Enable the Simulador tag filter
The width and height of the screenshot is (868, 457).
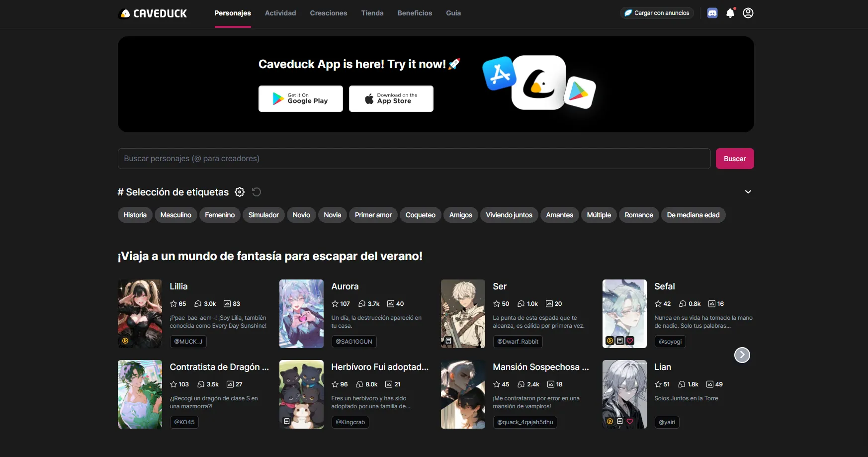(263, 215)
